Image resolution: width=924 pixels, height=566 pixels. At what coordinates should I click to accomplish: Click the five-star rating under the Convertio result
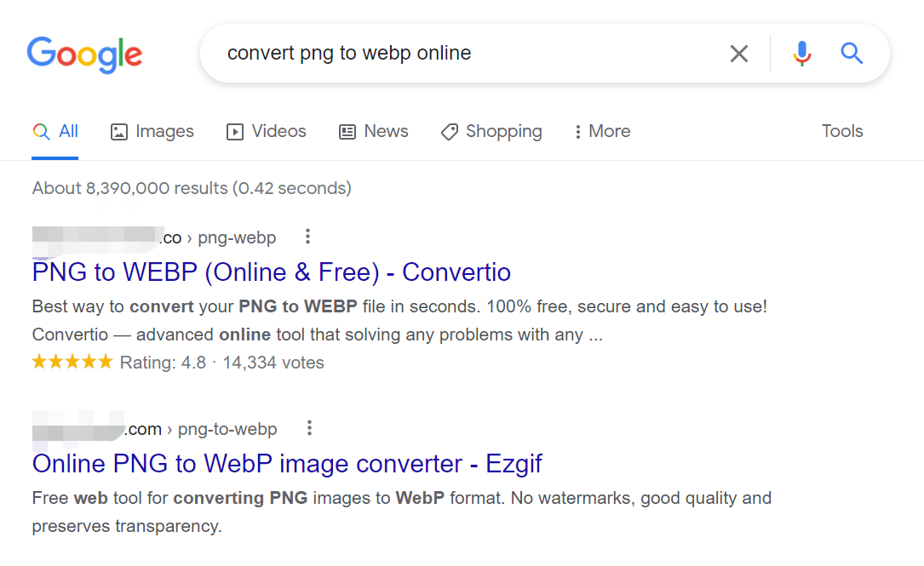[72, 361]
